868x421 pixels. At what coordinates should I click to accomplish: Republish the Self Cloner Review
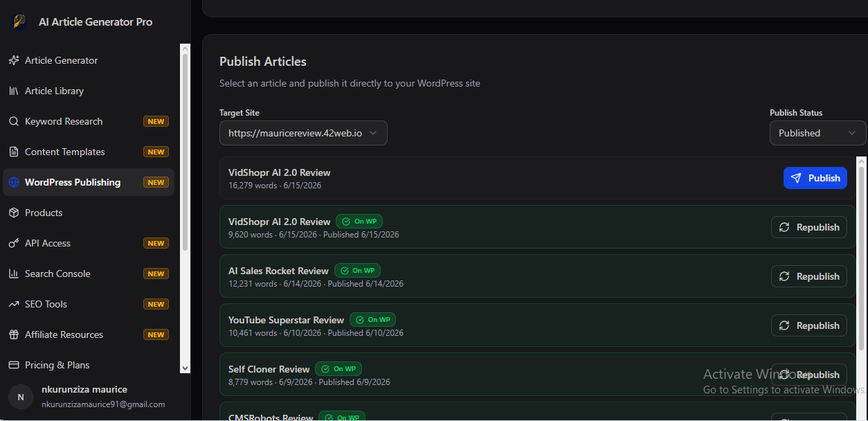(x=808, y=375)
